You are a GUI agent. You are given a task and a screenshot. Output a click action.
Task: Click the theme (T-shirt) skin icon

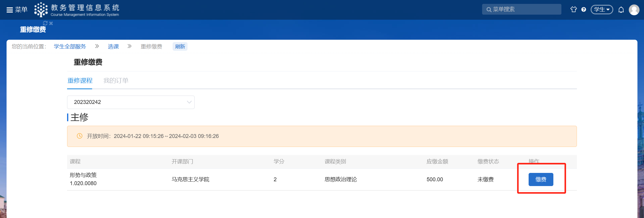[x=573, y=10]
